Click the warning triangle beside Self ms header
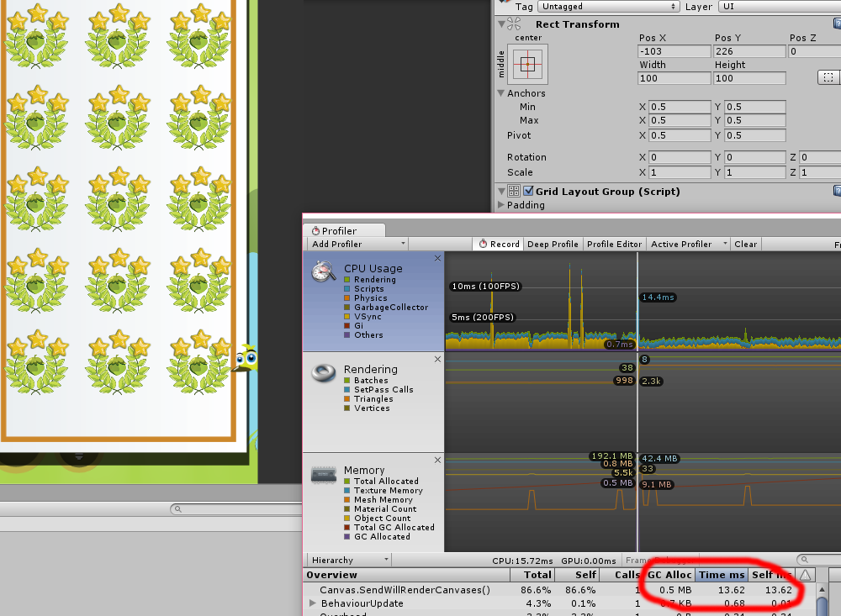Viewport: 841px width, 616px height. pyautogui.click(x=805, y=575)
